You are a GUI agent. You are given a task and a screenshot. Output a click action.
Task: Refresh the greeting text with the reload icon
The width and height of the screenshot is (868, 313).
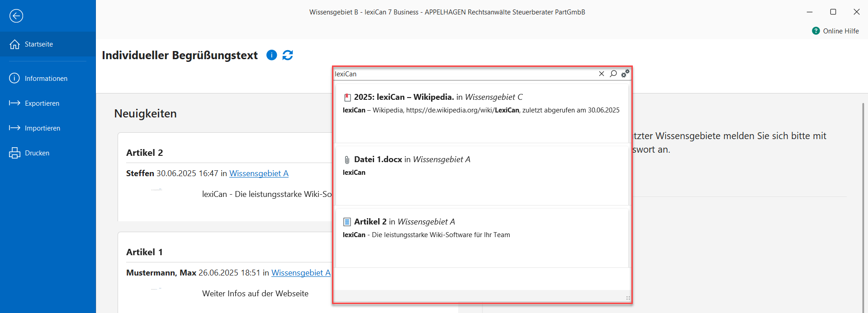(288, 55)
